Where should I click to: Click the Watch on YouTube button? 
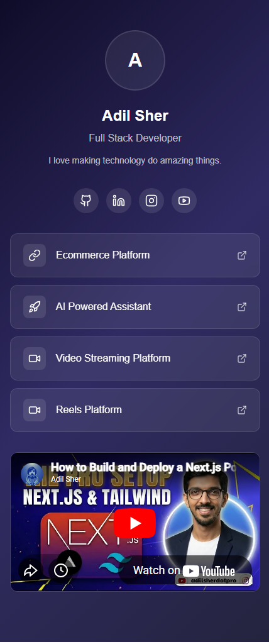coord(184,570)
